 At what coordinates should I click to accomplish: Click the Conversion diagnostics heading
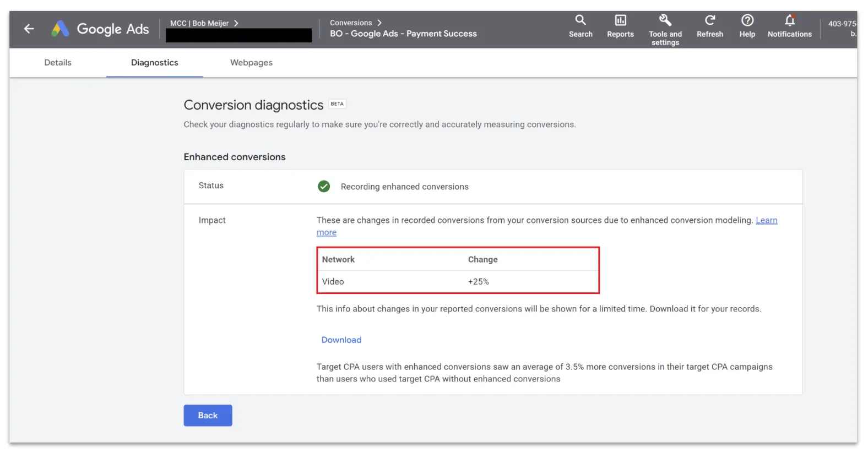[x=253, y=105]
